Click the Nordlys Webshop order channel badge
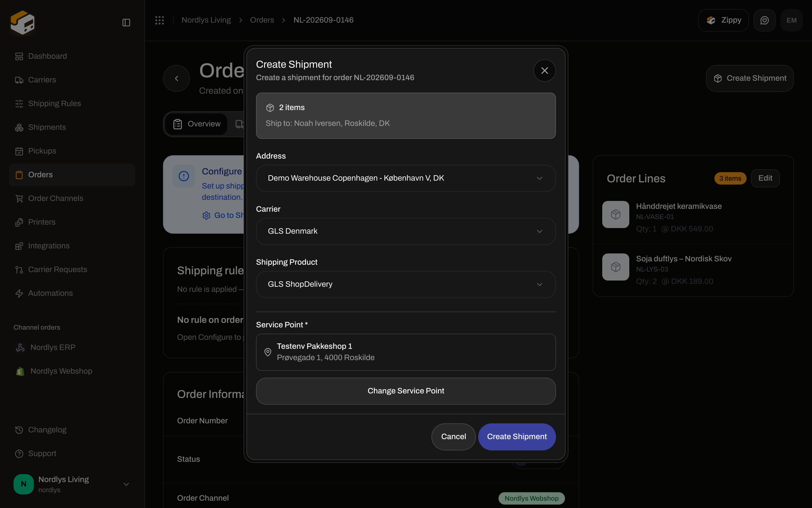 (531, 498)
